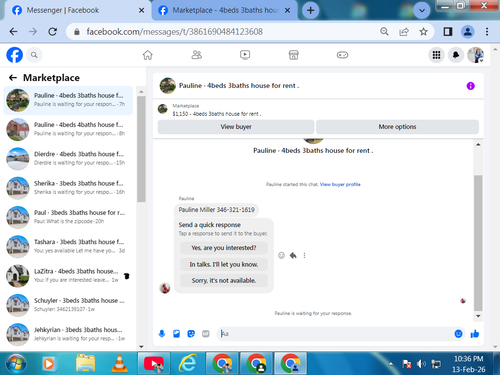Open the account profile picture menu
The width and height of the screenshot is (500, 375).
(476, 55)
